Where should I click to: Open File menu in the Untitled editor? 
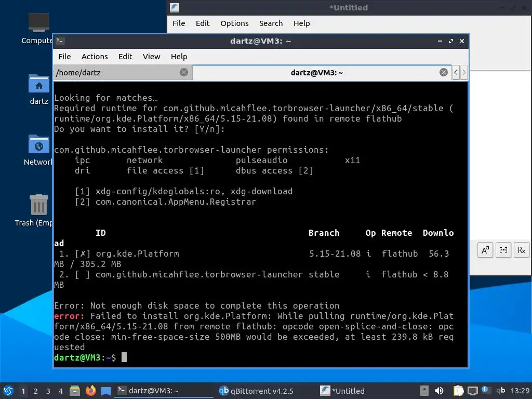179,23
